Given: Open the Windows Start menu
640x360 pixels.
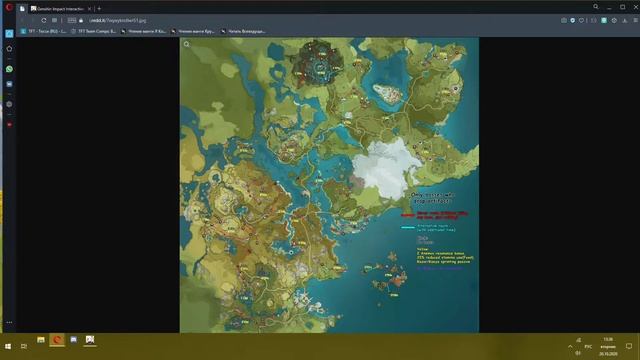Looking at the screenshot, I should pyautogui.click(x=8, y=347).
